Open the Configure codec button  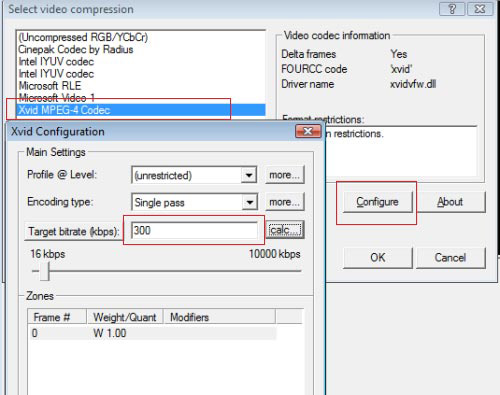378,202
